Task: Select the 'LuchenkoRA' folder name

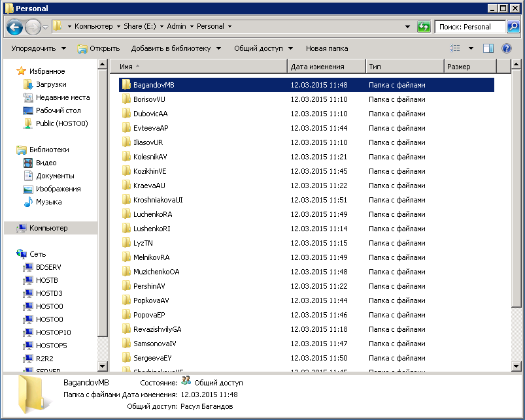Action: (153, 214)
